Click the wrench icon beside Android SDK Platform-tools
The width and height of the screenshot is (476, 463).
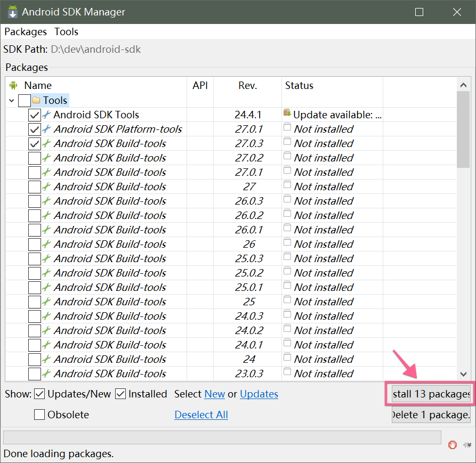[x=46, y=129]
